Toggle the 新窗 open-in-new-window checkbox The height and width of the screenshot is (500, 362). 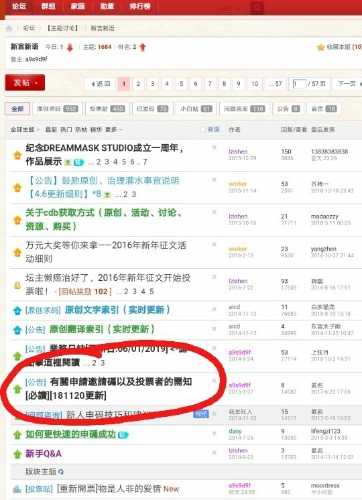coord(203,129)
